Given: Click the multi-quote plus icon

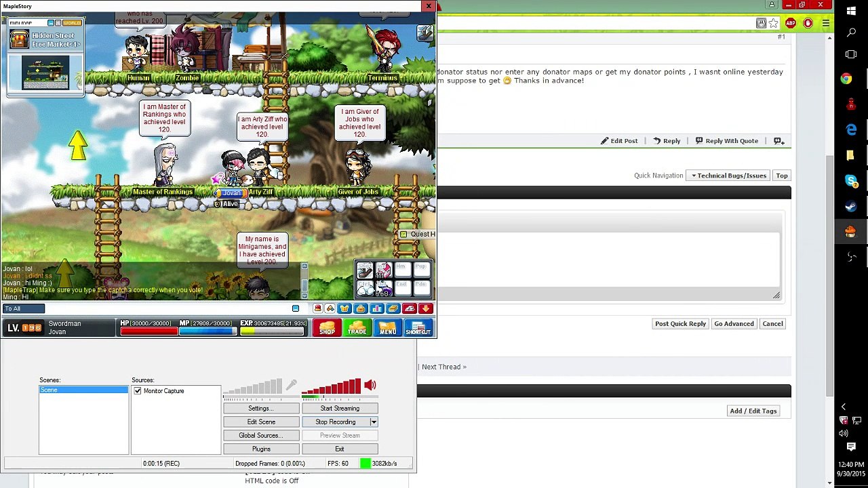Looking at the screenshot, I should (x=778, y=141).
